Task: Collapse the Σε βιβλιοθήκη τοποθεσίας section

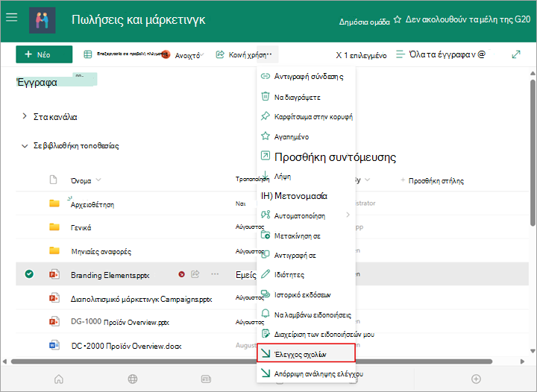Action: pyautogui.click(x=25, y=146)
